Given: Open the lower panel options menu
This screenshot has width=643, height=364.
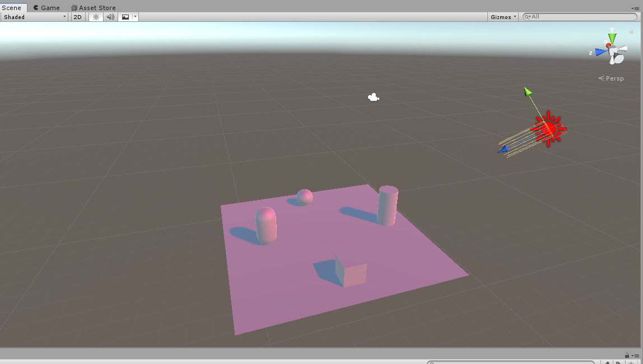Looking at the screenshot, I should tap(635, 356).
